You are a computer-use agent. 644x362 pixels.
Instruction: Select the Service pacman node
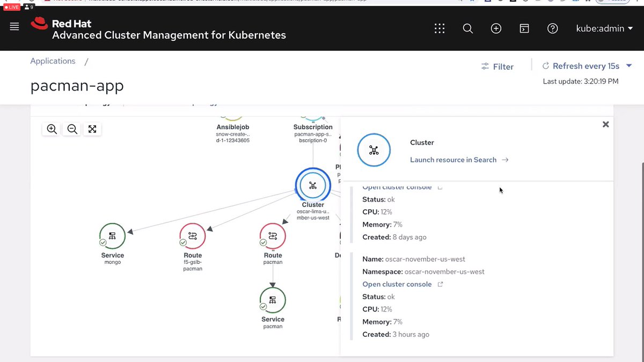[x=273, y=300]
